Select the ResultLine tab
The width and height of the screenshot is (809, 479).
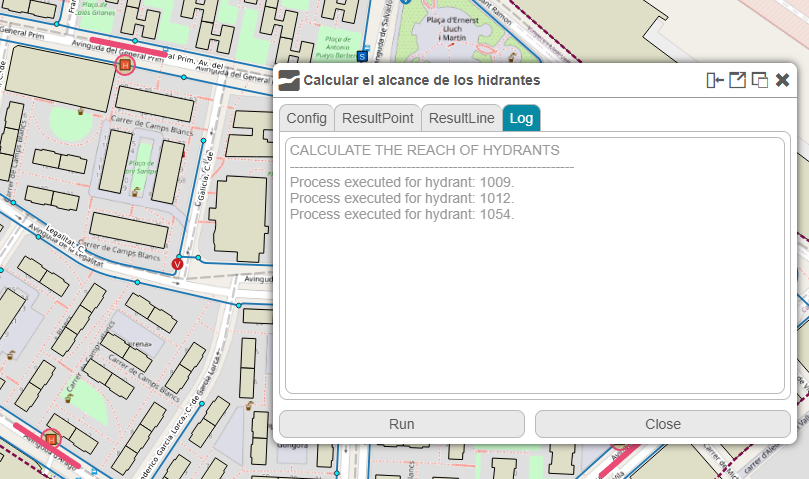[x=461, y=118]
